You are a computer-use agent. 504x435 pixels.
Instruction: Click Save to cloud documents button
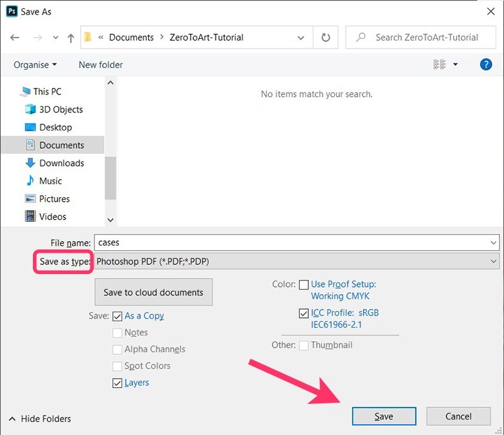[x=153, y=292]
